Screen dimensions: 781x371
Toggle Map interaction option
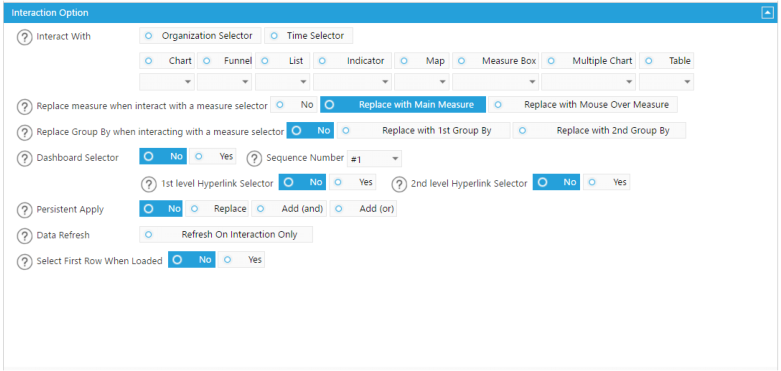click(422, 61)
